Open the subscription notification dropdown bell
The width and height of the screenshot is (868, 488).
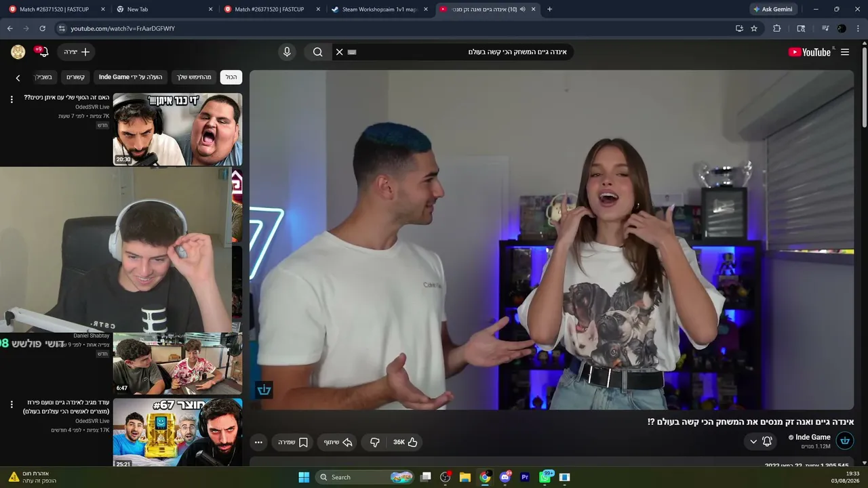pyautogui.click(x=761, y=441)
